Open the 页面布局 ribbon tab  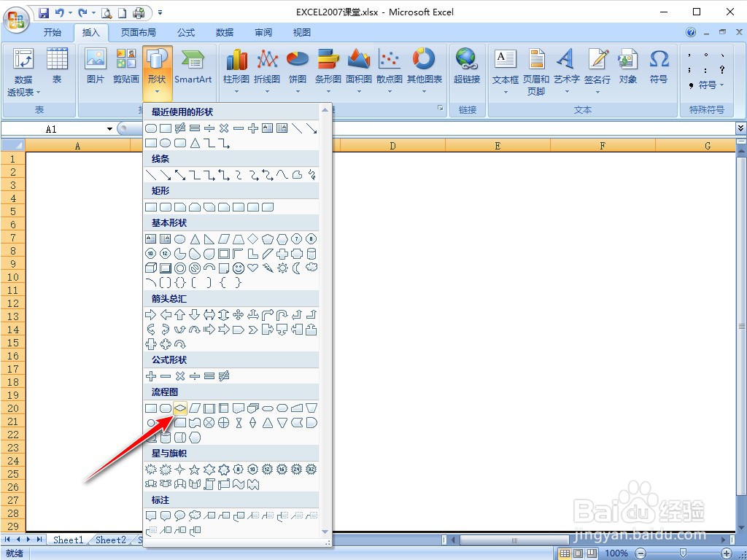(x=138, y=32)
